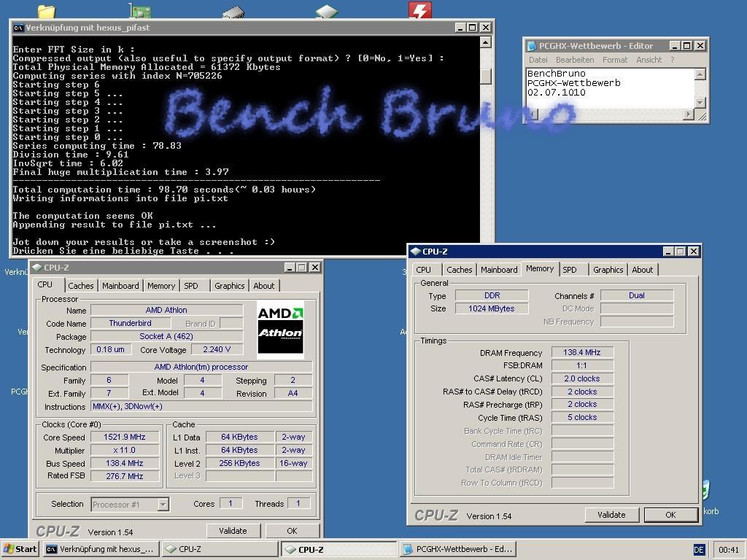Open red lightning desktop icon
Screen dimensions: 747x560
[x=419, y=10]
